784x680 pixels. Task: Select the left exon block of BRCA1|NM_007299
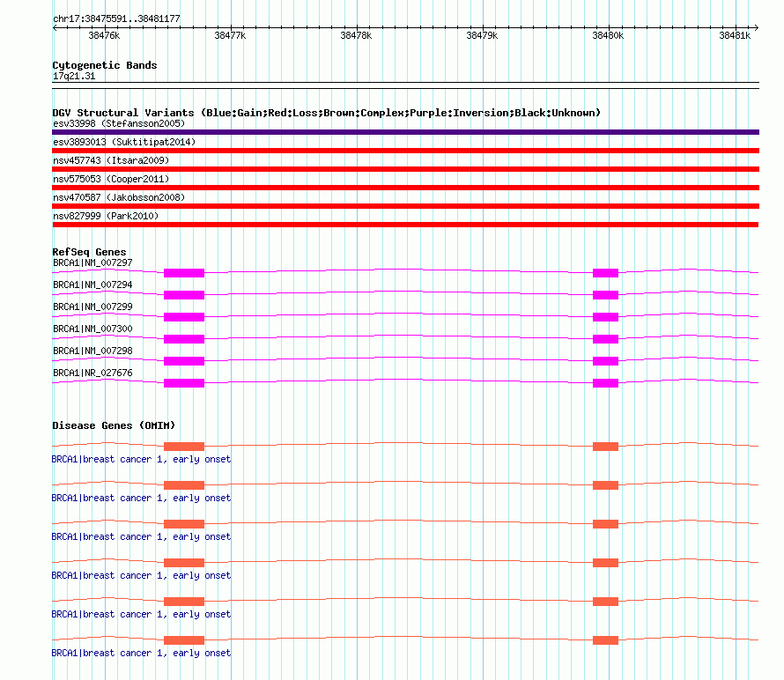pos(184,317)
